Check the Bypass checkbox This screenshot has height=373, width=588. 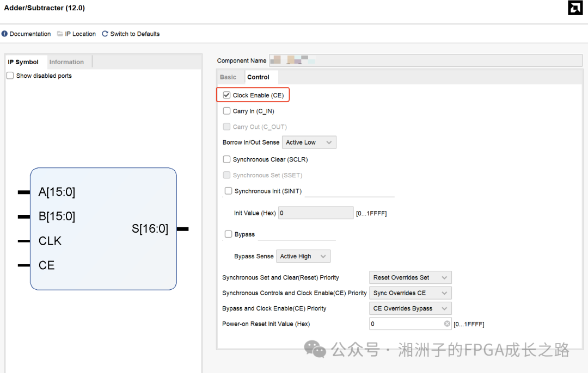tap(228, 234)
